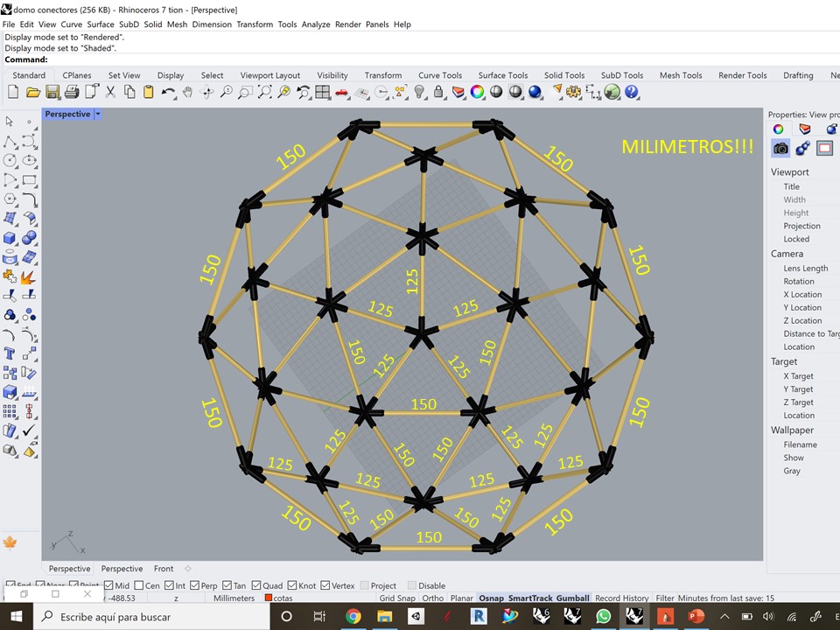
Task: Switch to the Front viewport tab
Action: 164,569
